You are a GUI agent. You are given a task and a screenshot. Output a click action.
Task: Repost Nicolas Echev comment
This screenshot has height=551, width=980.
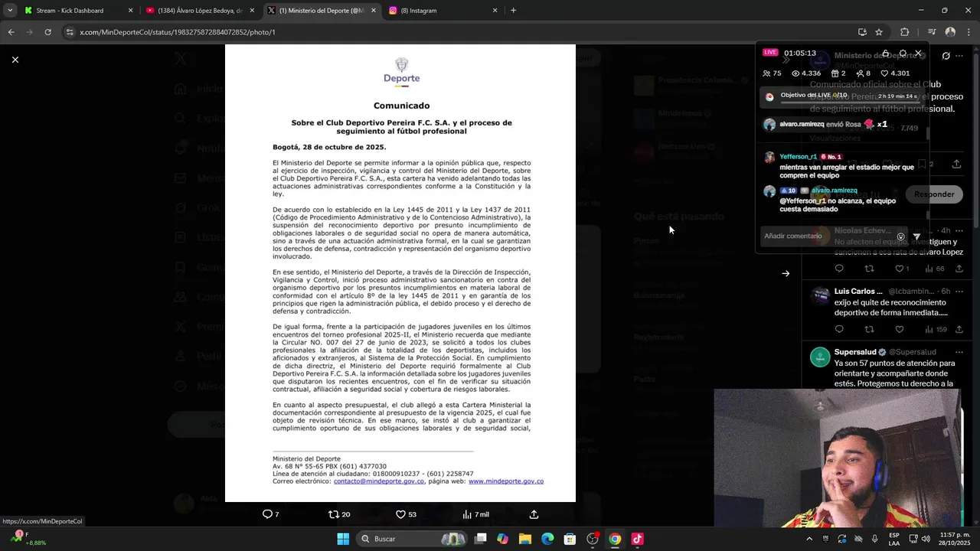[869, 269]
